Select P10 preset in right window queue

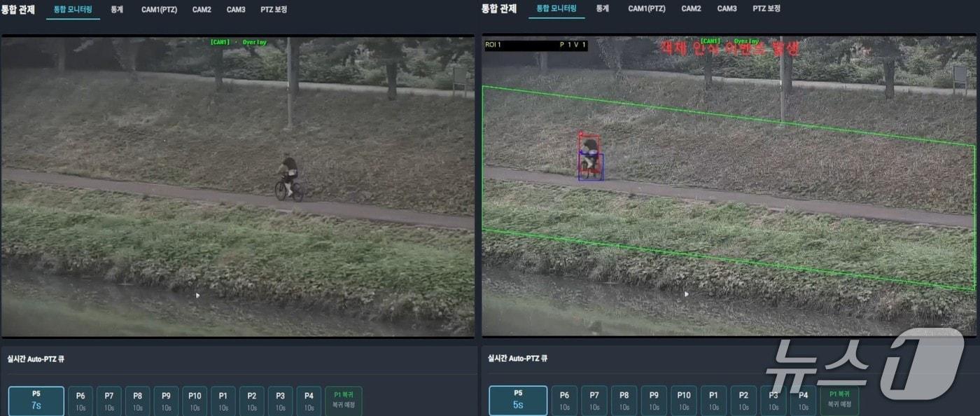click(x=684, y=401)
